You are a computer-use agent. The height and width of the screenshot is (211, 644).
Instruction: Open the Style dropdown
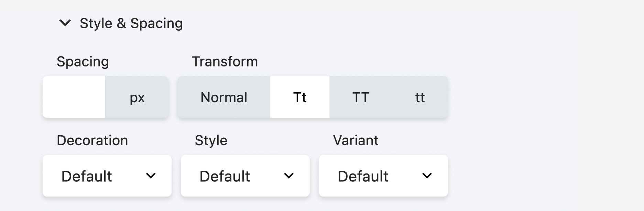click(x=245, y=176)
